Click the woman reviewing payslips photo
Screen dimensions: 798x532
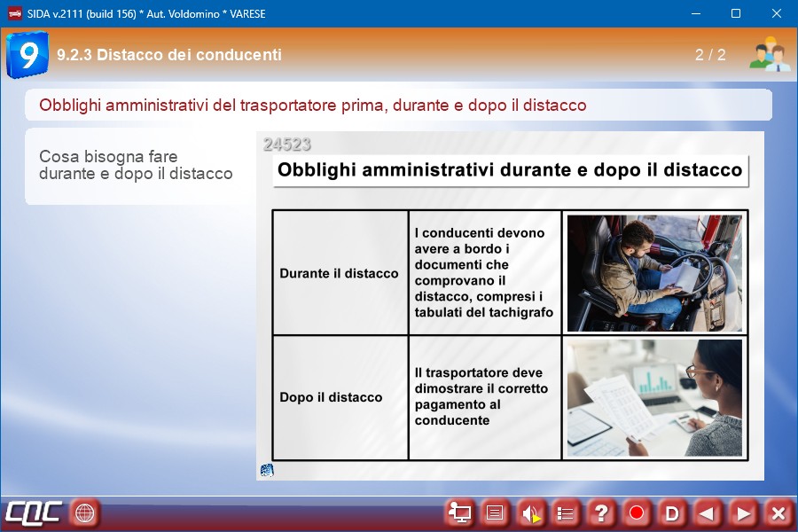pos(654,397)
